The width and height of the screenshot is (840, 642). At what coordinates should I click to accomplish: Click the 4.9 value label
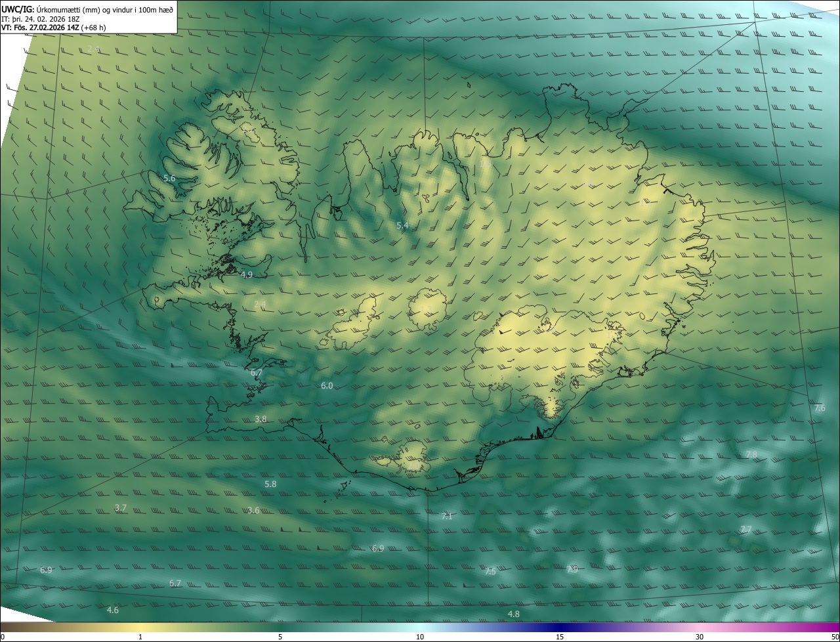click(x=247, y=275)
